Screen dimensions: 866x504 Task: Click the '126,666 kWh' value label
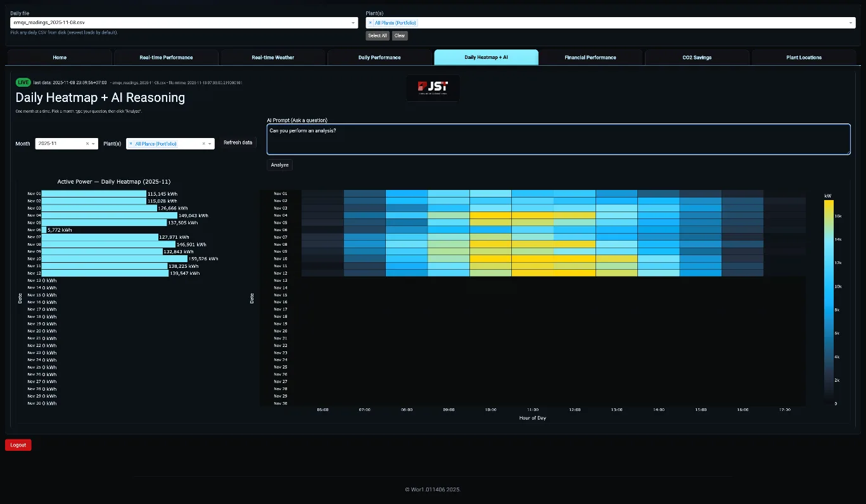(173, 208)
